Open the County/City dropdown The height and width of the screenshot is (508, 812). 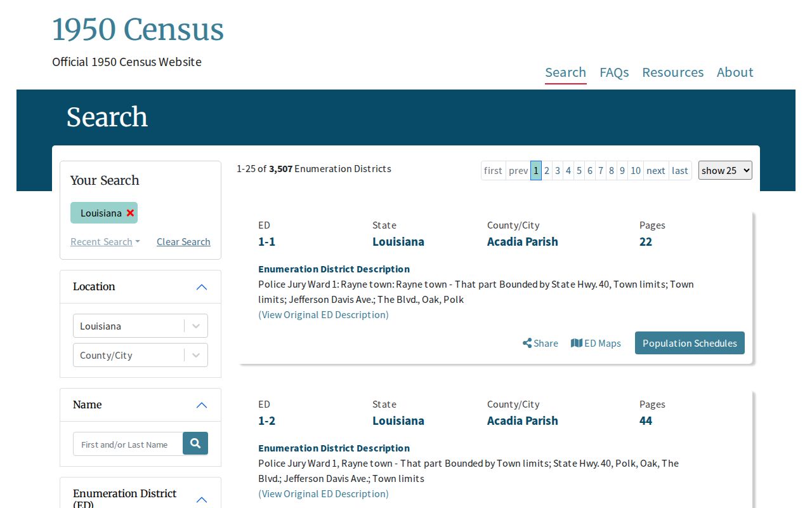click(x=140, y=355)
